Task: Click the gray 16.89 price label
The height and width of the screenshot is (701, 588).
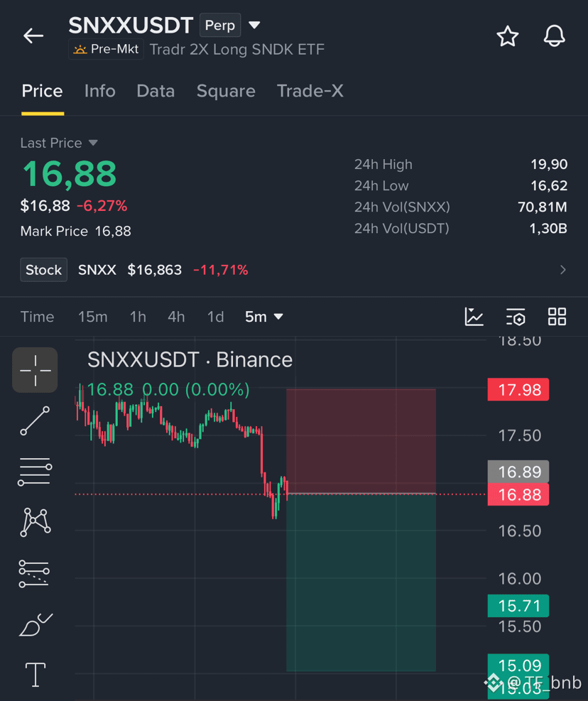Action: (x=518, y=471)
